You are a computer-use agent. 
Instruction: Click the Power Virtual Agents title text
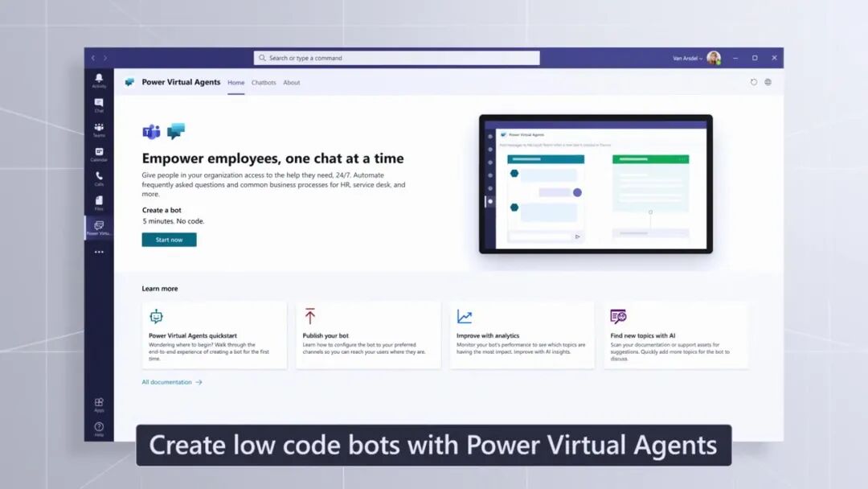tap(181, 82)
